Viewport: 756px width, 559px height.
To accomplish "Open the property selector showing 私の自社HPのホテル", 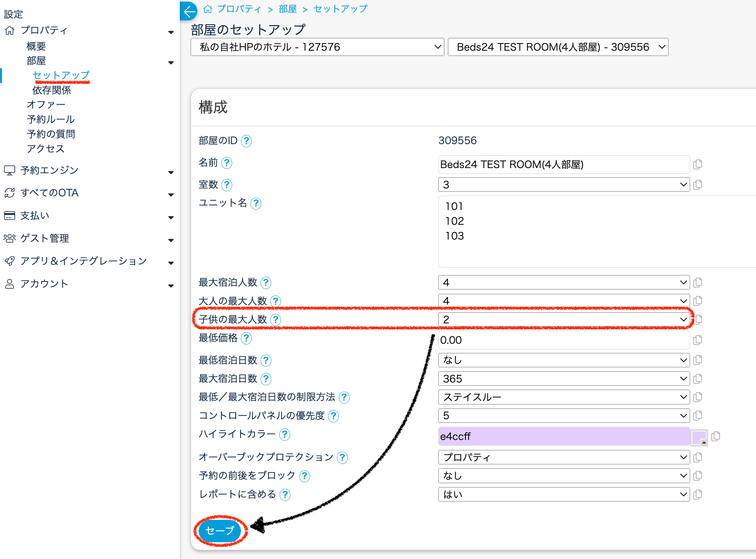I will pos(317,47).
